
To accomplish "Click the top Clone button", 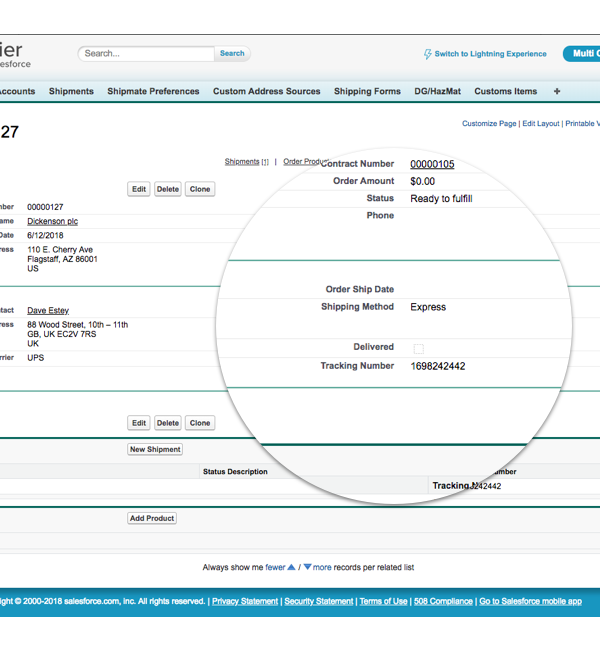I will pyautogui.click(x=200, y=189).
